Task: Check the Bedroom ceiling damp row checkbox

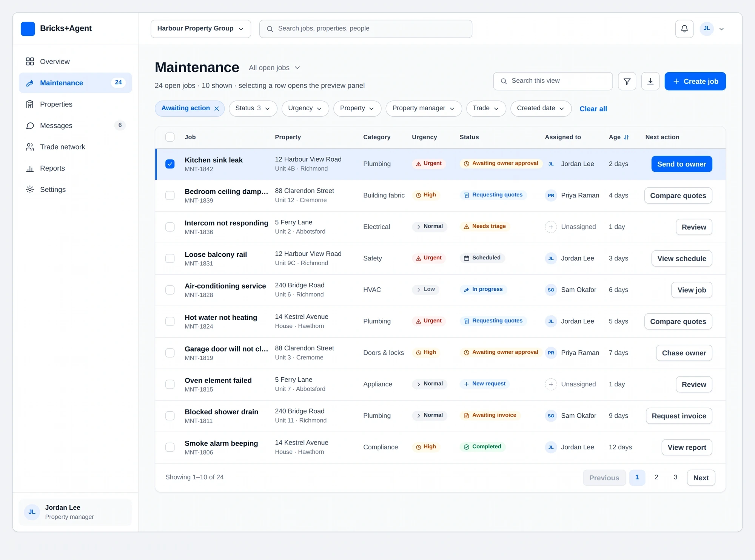Action: coord(170,196)
